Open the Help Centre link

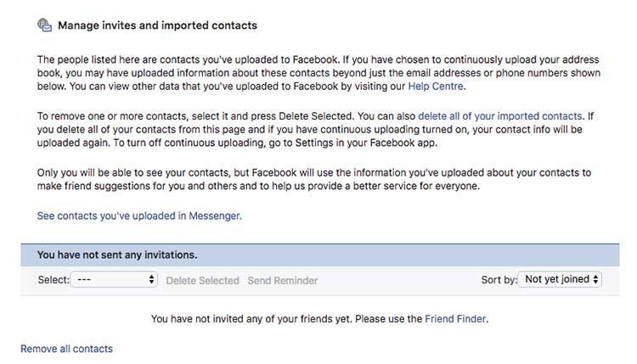pos(436,87)
